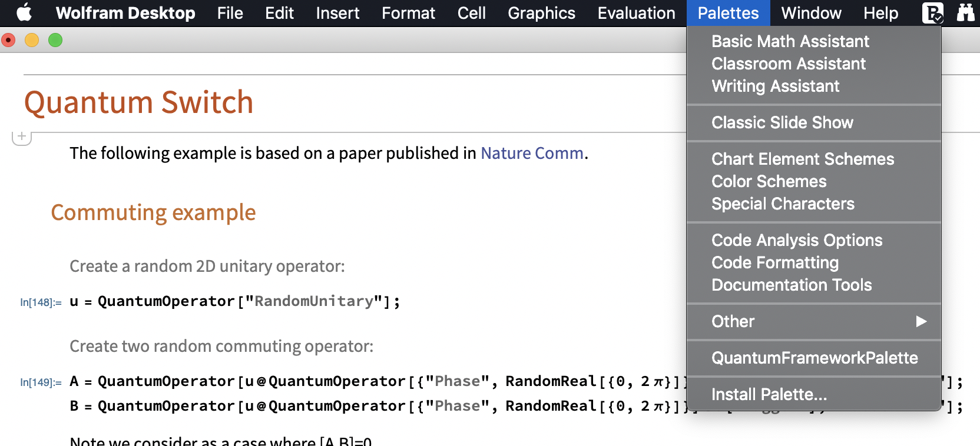Click the Quantum Switch title
The width and height of the screenshot is (980, 446).
click(x=139, y=102)
